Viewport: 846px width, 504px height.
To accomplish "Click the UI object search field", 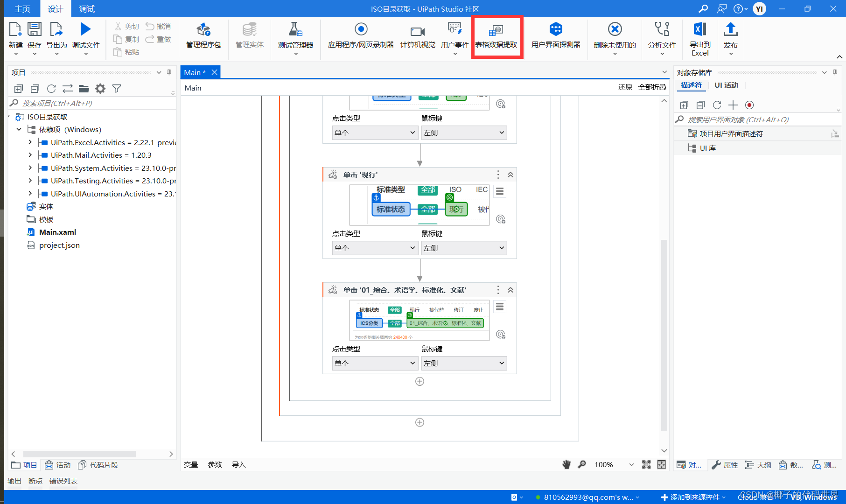I will (x=757, y=119).
